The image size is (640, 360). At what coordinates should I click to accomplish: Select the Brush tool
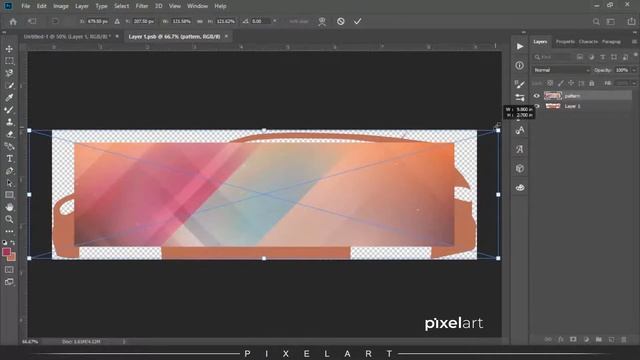tap(9, 110)
